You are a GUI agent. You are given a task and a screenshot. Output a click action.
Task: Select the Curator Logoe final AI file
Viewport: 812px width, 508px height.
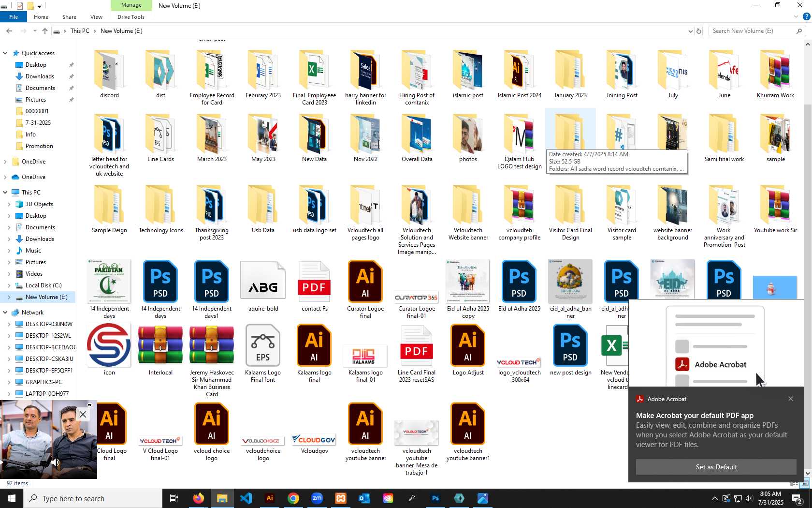(365, 289)
